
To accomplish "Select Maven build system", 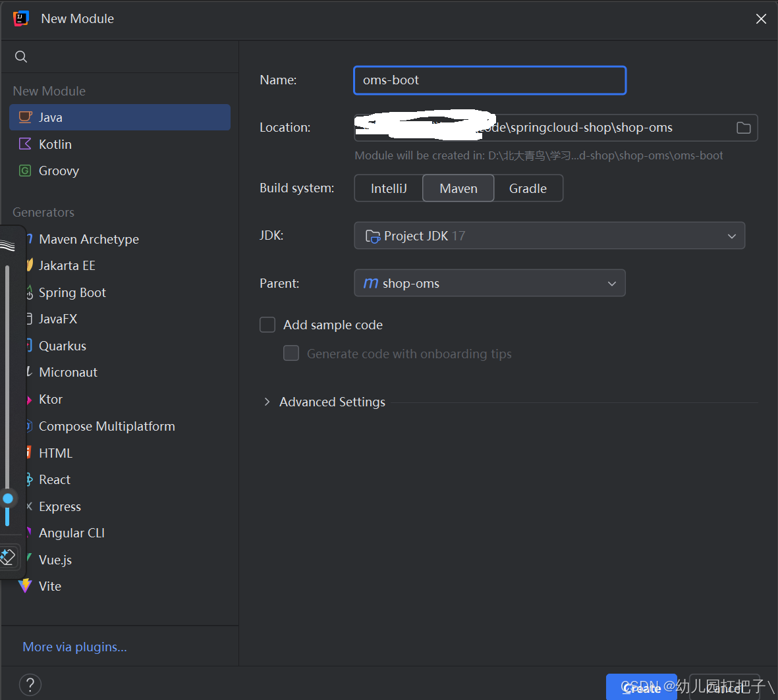I will [x=458, y=188].
